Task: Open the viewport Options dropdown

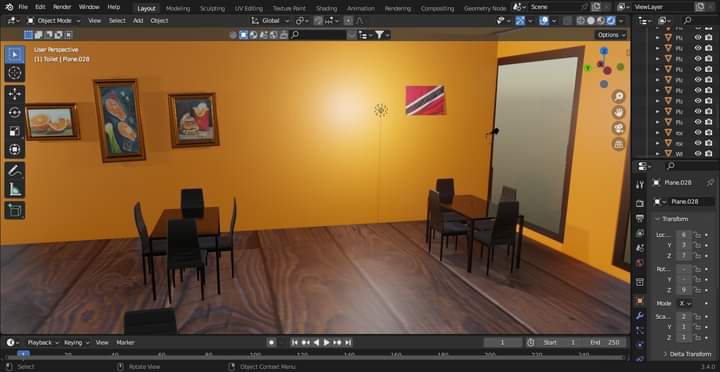Action: 611,35
